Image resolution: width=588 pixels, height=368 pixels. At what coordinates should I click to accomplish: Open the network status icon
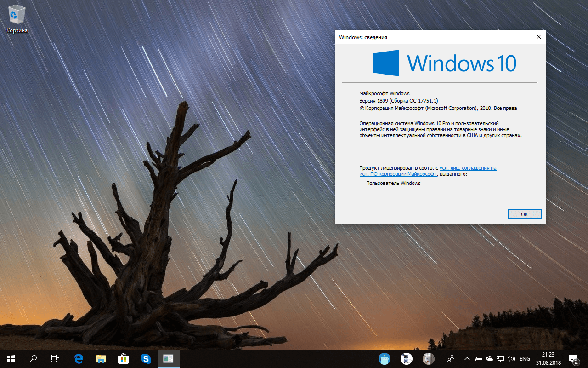[500, 359]
